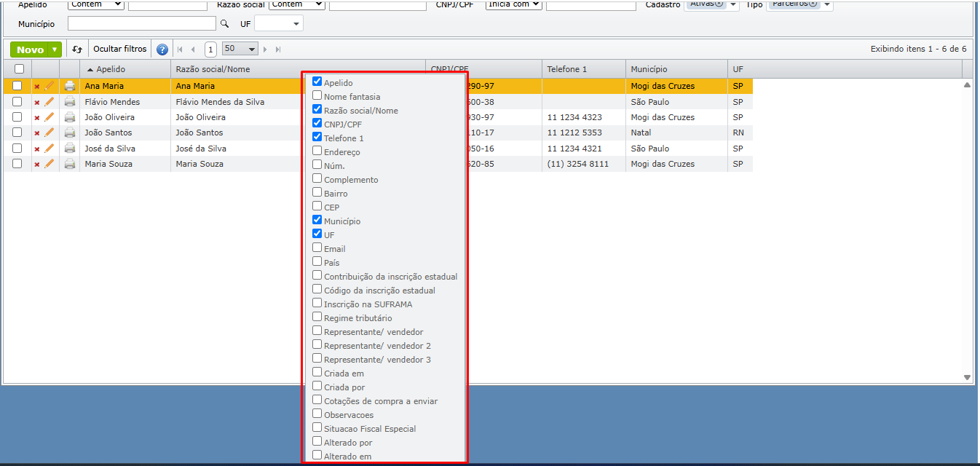Sort by Município column header
This screenshot has width=980, height=466.
click(x=676, y=69)
